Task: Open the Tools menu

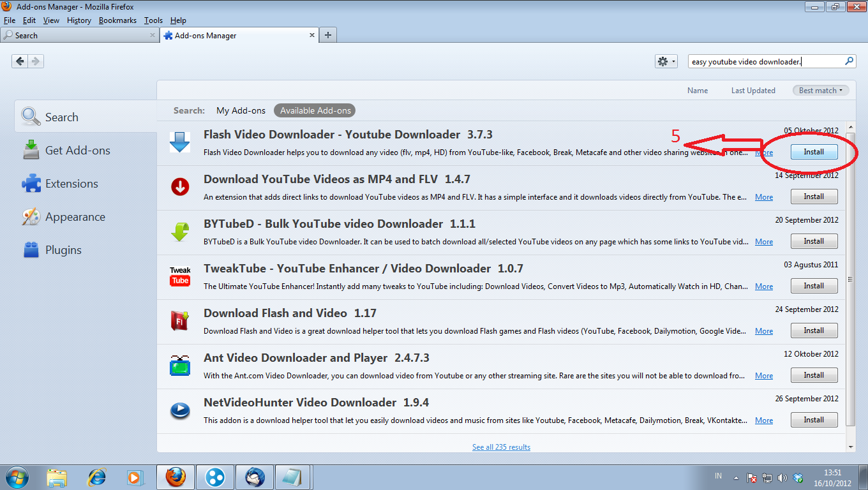Action: click(153, 20)
